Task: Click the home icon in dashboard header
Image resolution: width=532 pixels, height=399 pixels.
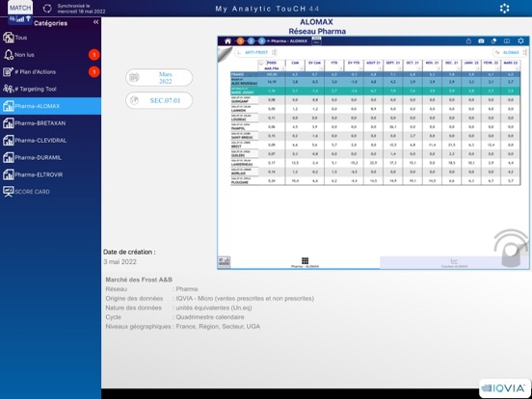Action: [x=227, y=41]
